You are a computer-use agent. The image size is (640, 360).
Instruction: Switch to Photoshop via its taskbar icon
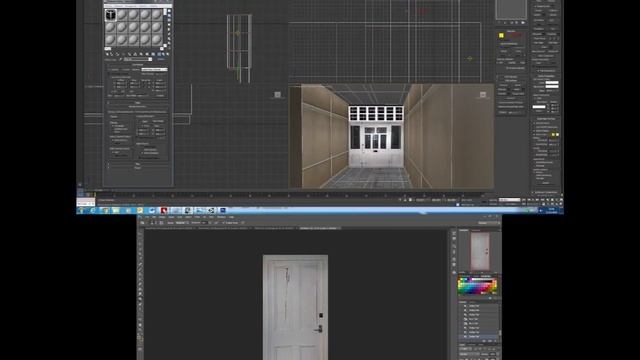pyautogui.click(x=222, y=210)
